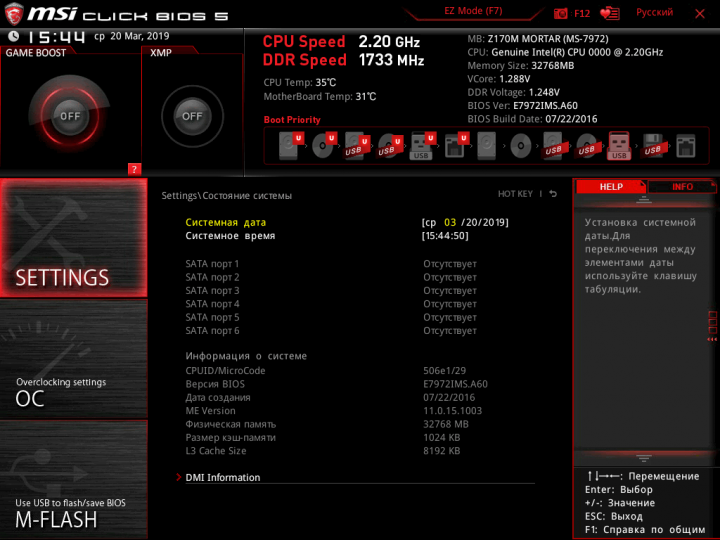Switch to the INFO tab
The height and width of the screenshot is (540, 720).
[x=682, y=186]
